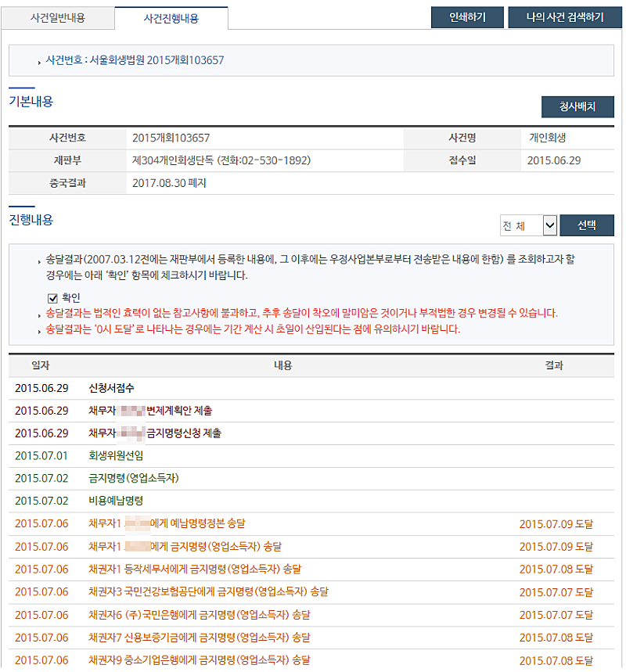Viewport: 626px width, 672px height.
Task: Click the red notice about 송달결과 법적인 효력
Action: click(301, 313)
